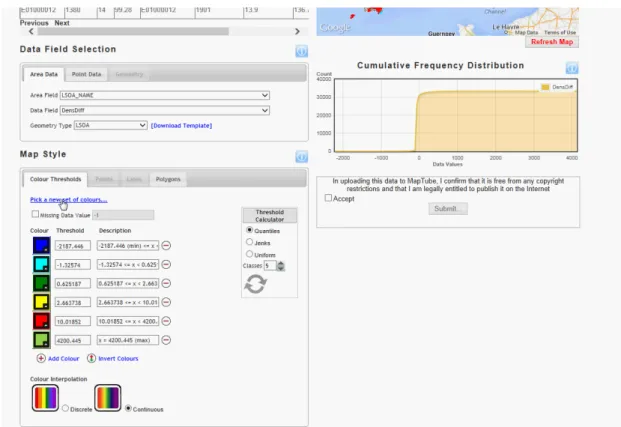Open the cyan colour swatch
This screenshot has height=427, width=621.
(41, 264)
